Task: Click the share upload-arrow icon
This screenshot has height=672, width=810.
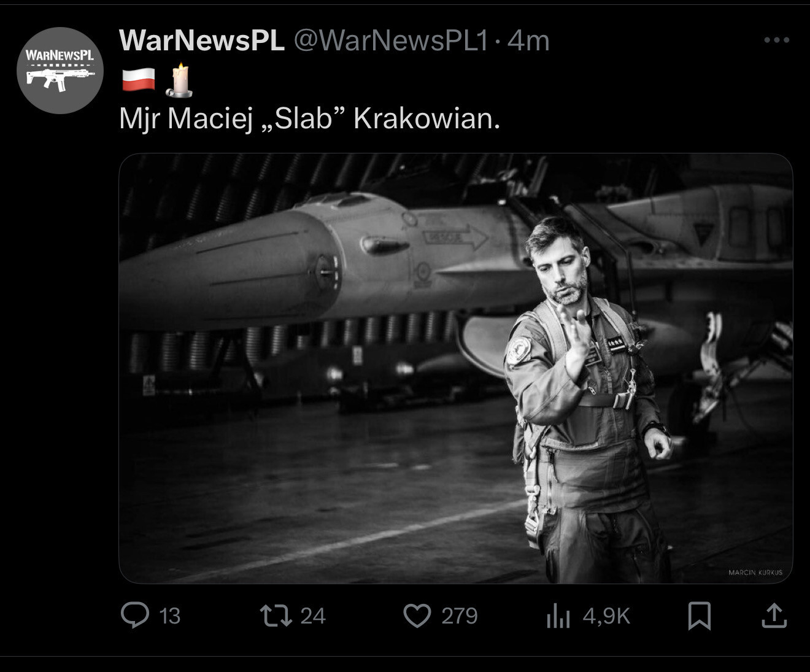Action: (x=774, y=616)
